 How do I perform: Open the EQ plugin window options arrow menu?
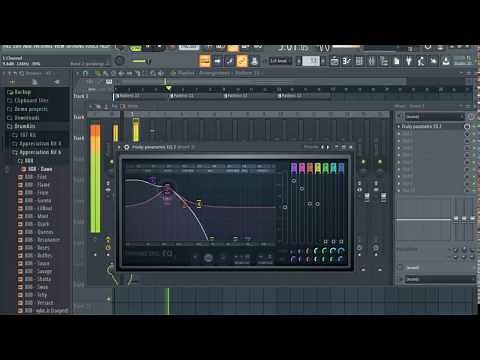[120, 147]
